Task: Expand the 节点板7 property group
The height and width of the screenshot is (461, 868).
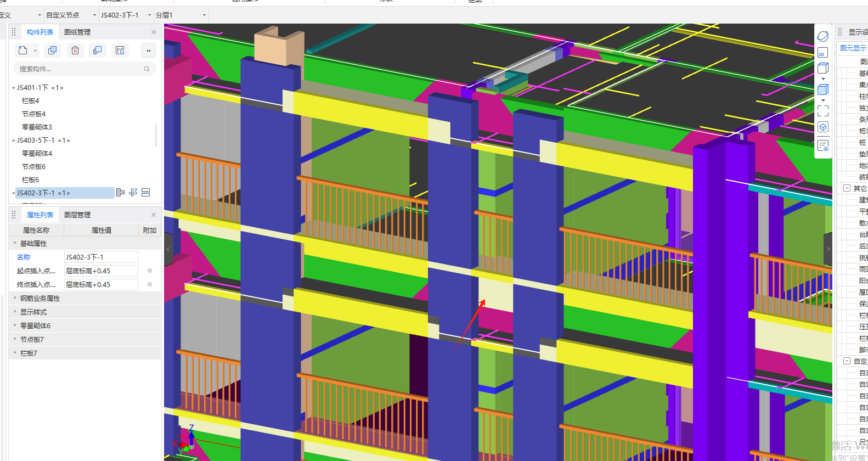Action: pyautogui.click(x=15, y=339)
